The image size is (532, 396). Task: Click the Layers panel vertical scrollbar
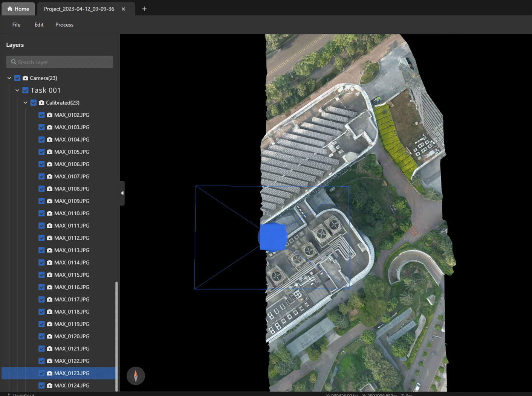116,335
